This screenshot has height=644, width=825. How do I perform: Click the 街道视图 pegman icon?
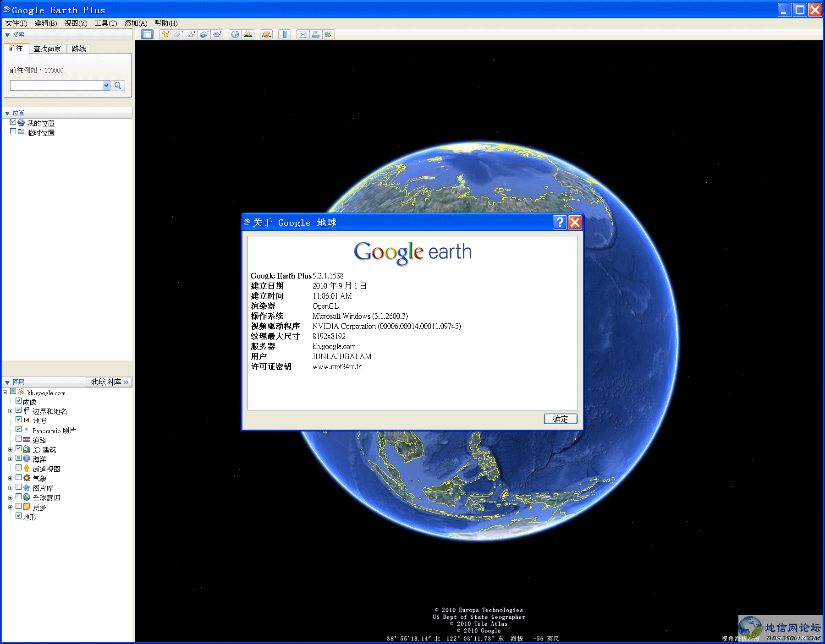click(x=27, y=468)
